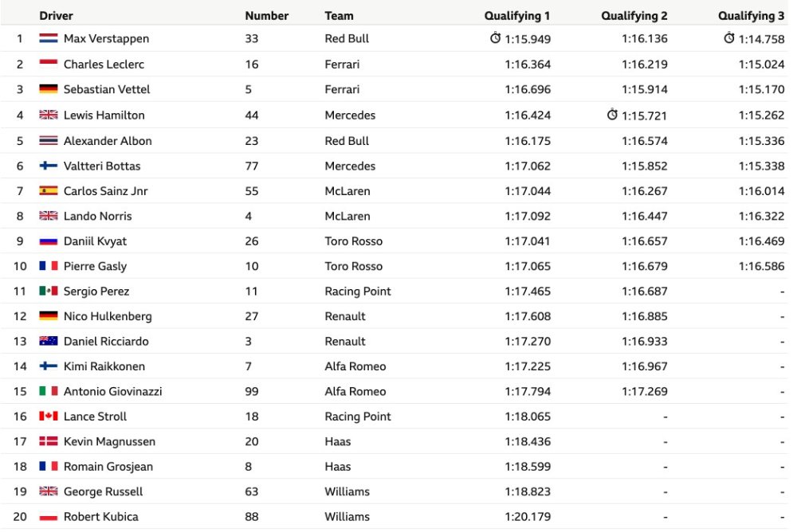Click the stopwatch icon next to 1:14.758
The height and width of the screenshot is (532, 797).
[729, 38]
